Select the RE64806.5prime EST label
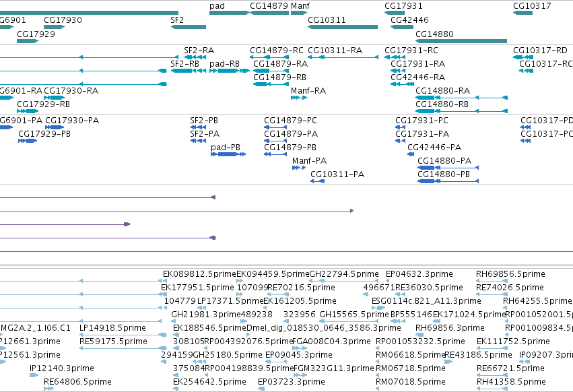The height and width of the screenshot is (392, 573). tap(78, 382)
